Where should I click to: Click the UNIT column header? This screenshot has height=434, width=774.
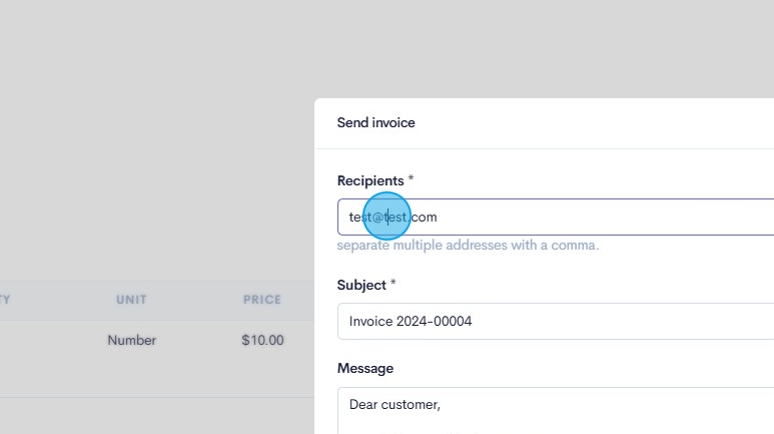(x=131, y=300)
